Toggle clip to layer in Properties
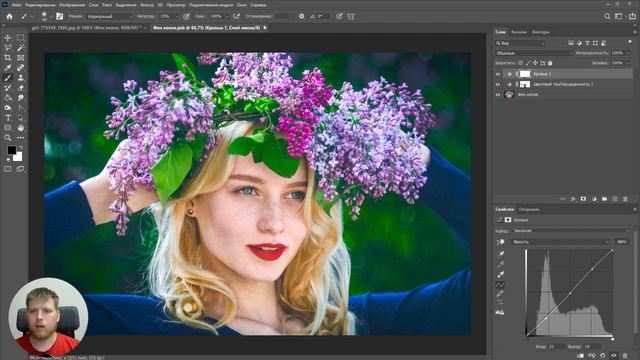The width and height of the screenshot is (640, 360). 581,356
